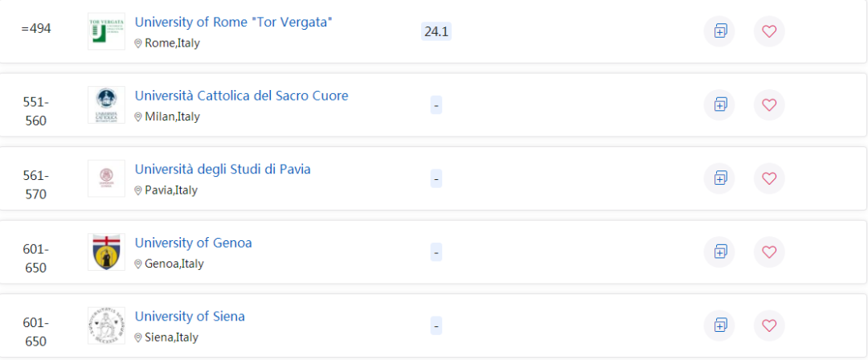Open Università Cattolica del Sacro Cuore link

[x=241, y=96]
